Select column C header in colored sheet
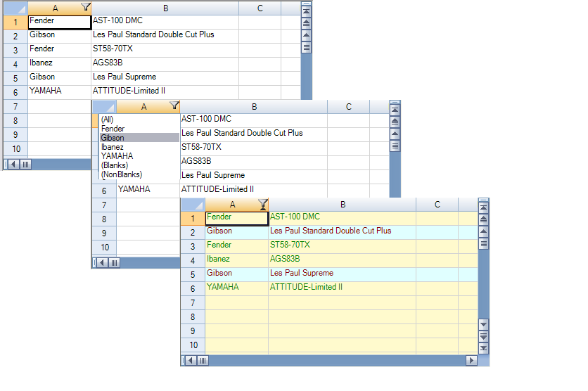 (x=437, y=205)
